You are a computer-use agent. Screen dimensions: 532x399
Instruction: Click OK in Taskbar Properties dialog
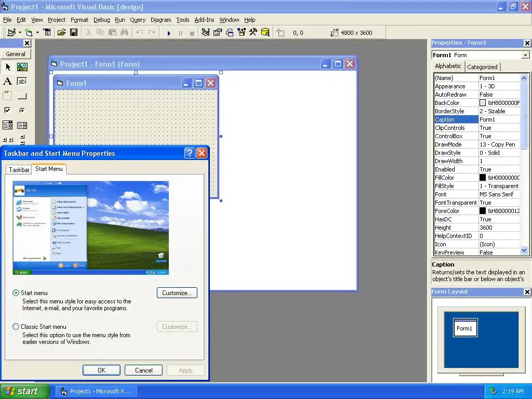point(101,370)
